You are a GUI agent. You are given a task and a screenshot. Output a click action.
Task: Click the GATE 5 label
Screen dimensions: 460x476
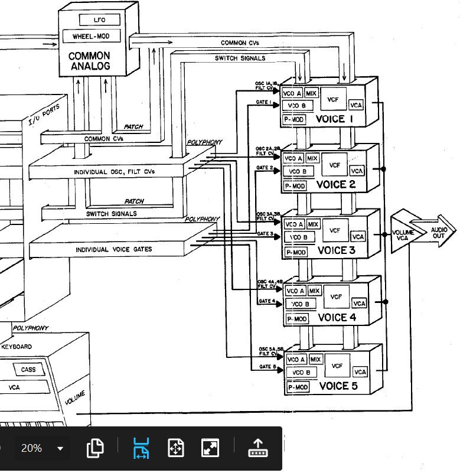pos(268,366)
